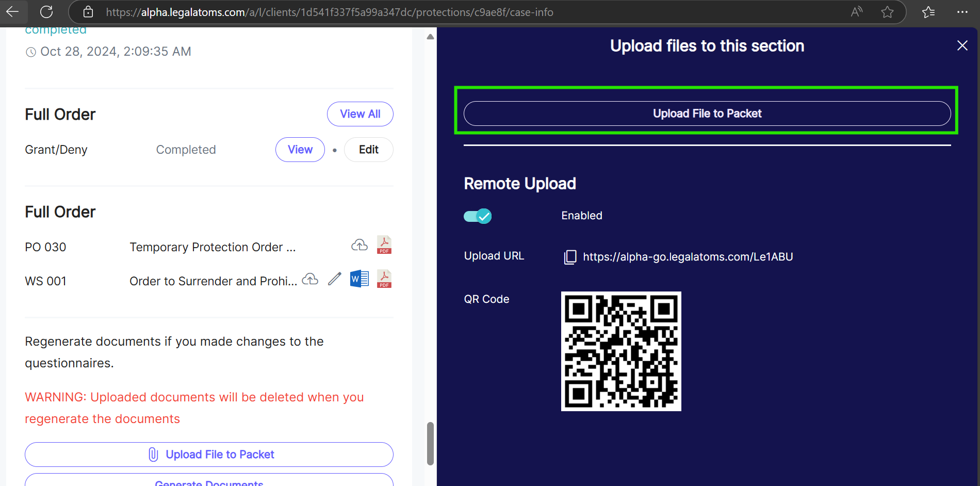Click the left pane scrollbar thumb
The image size is (980, 486).
coord(430,444)
